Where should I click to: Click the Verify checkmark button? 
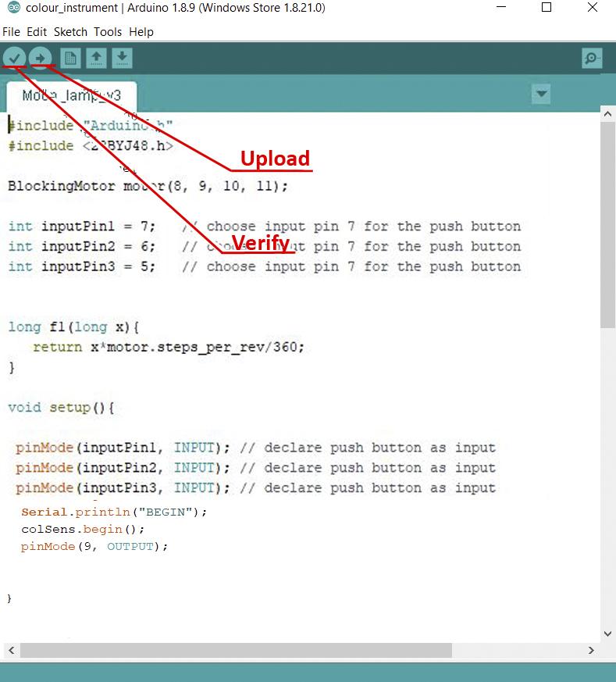tap(14, 57)
